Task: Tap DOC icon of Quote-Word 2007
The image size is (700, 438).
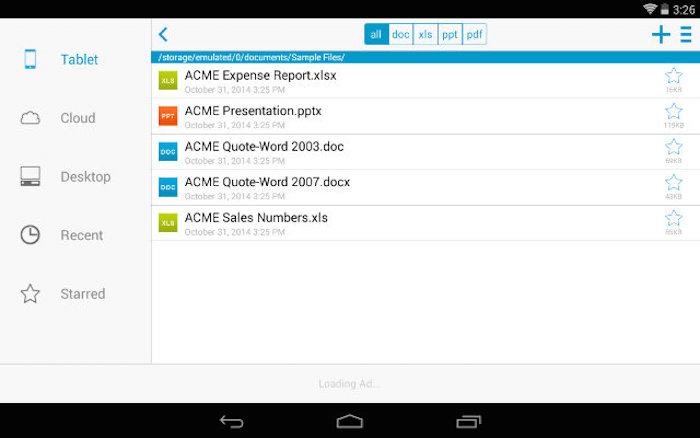Action: click(x=168, y=188)
